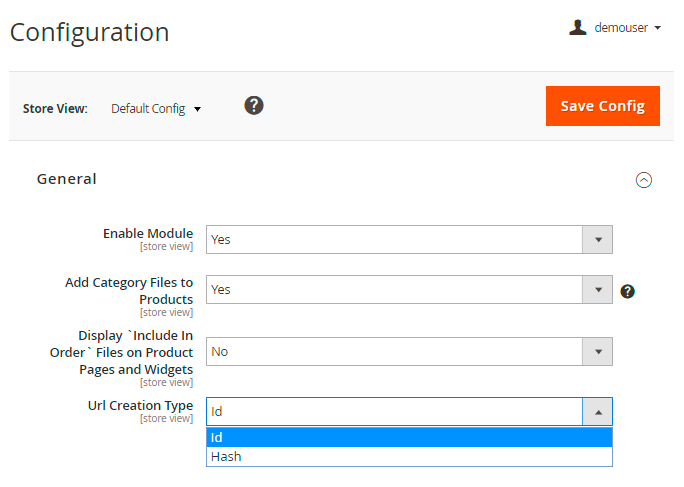The width and height of the screenshot is (684, 487).
Task: Click the Save Config button
Action: 602,106
